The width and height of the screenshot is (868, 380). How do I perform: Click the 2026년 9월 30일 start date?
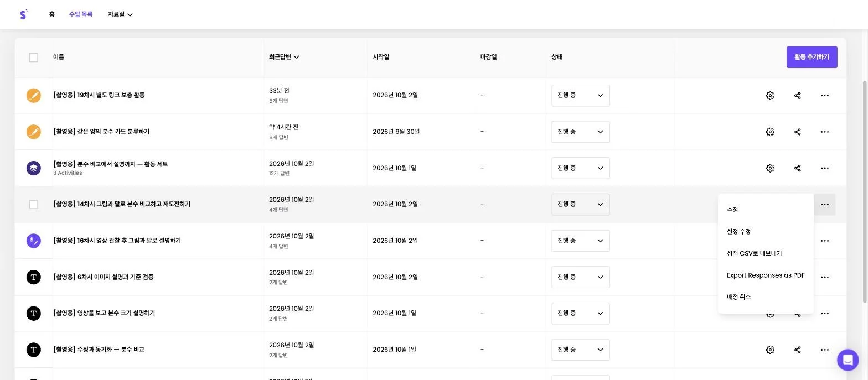(x=396, y=132)
